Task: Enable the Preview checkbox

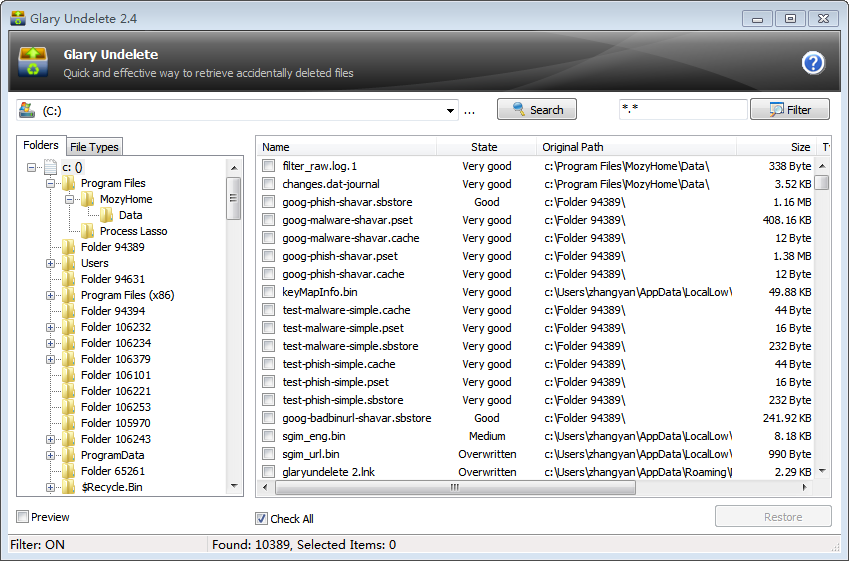Action: [23, 517]
